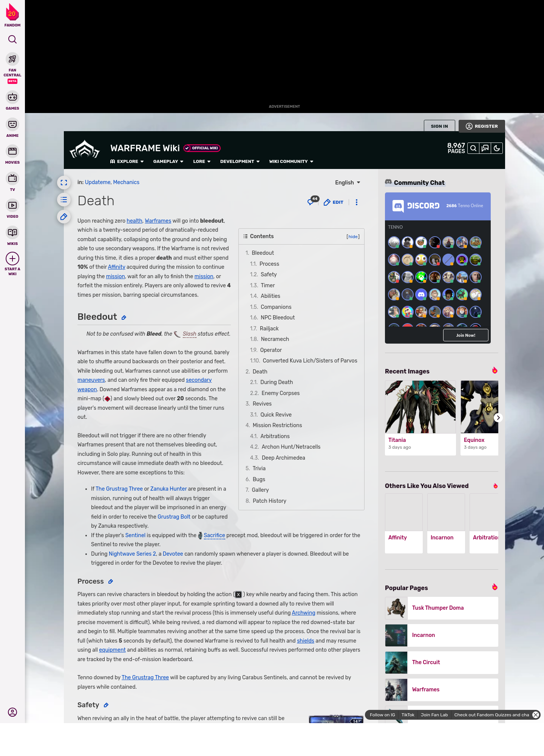Open the wiki discussions icon
This screenshot has height=756, width=544.
pyautogui.click(x=485, y=149)
